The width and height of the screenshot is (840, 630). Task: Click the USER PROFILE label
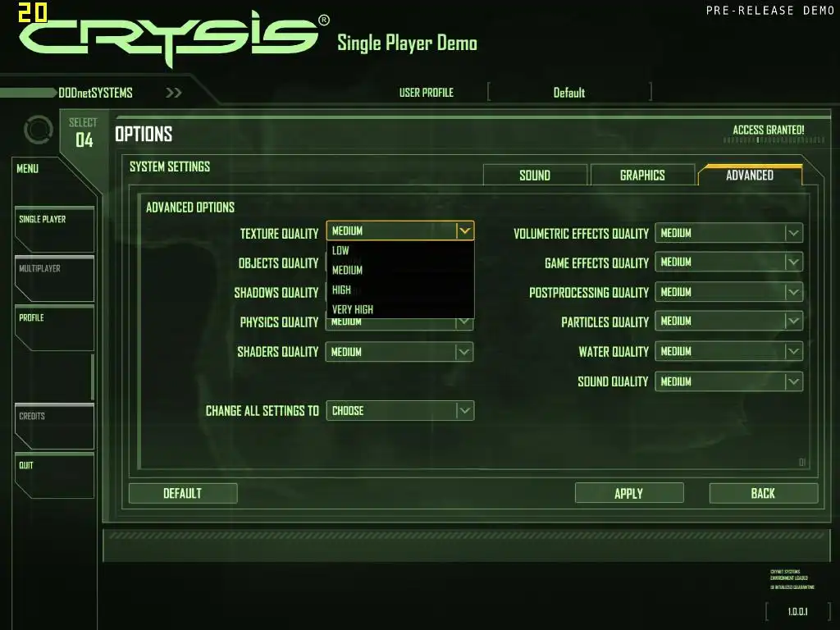[x=427, y=93]
